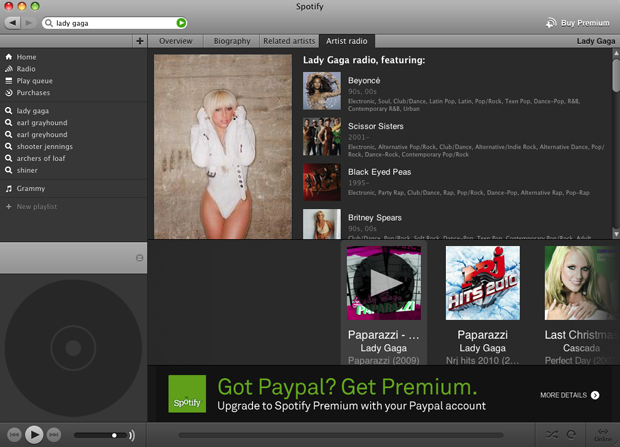The width and height of the screenshot is (620, 447).
Task: Collapse the album art panel toggle
Action: tap(139, 258)
